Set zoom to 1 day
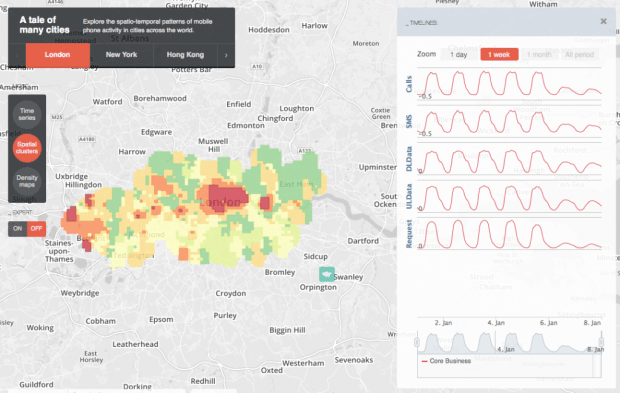 (459, 55)
